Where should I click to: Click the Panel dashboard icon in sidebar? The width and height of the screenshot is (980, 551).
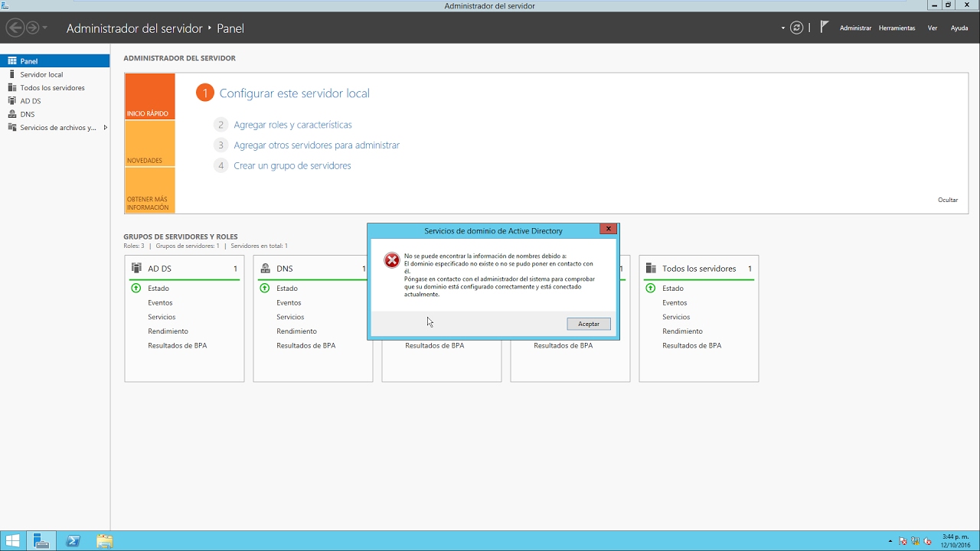pos(12,61)
